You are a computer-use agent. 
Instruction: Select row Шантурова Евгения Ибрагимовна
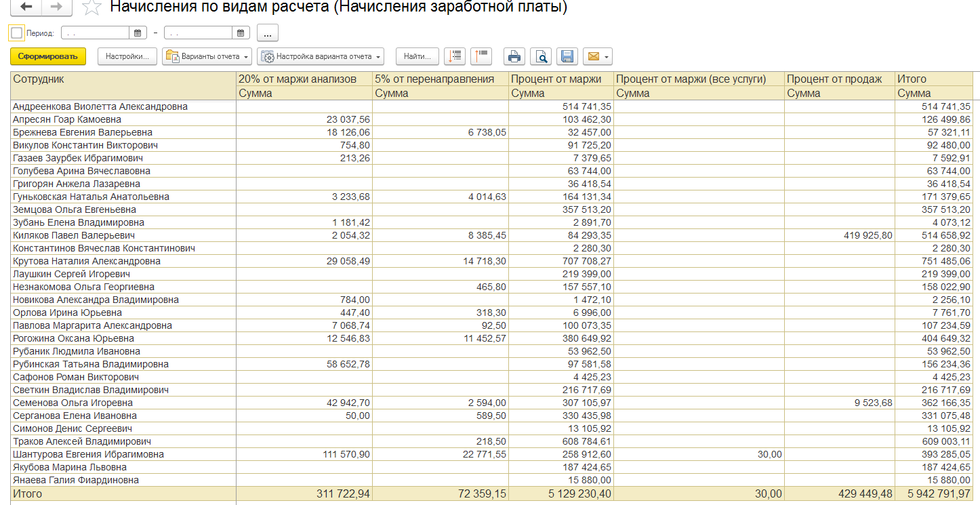coord(492,454)
